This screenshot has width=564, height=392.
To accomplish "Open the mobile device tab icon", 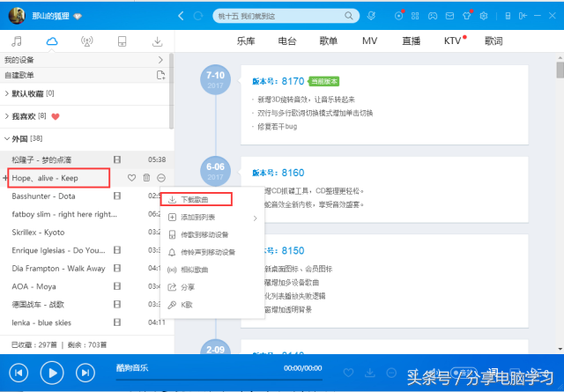I will coord(122,41).
